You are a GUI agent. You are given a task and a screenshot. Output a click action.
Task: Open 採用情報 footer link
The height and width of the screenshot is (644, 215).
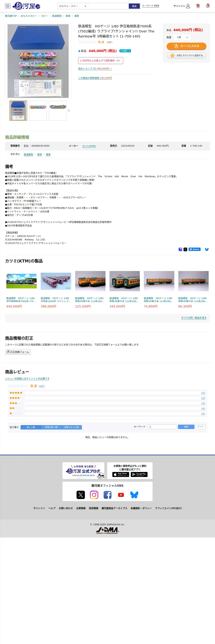94,508
